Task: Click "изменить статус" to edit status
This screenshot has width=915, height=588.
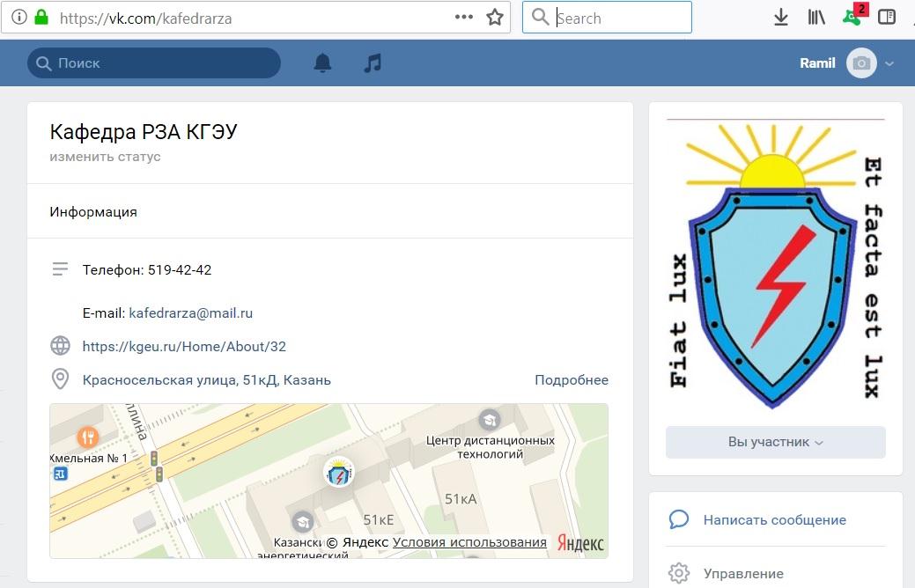Action: [x=105, y=157]
